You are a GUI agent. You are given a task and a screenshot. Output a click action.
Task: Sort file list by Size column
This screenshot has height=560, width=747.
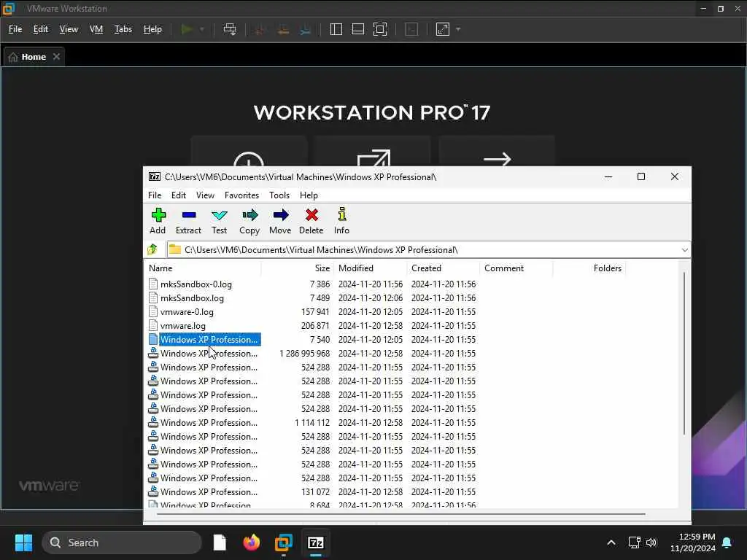(298, 268)
